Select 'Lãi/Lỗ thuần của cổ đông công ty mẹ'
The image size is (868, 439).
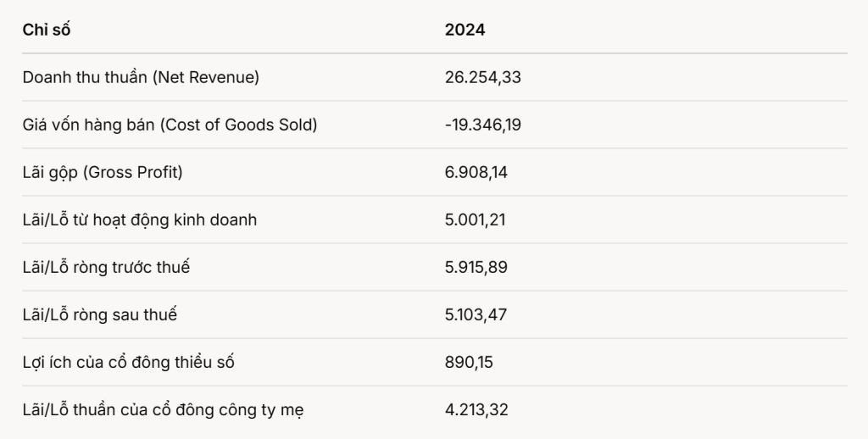coord(164,410)
